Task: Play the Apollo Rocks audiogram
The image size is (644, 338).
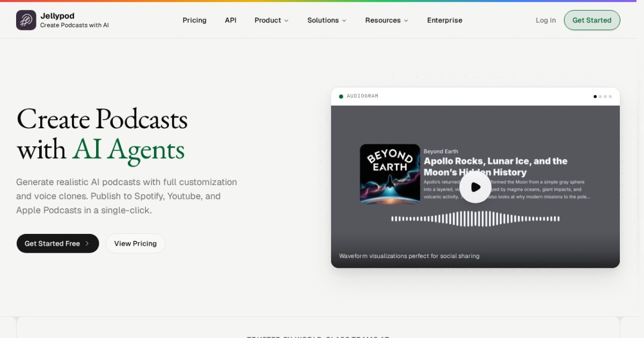Action: coord(475,187)
